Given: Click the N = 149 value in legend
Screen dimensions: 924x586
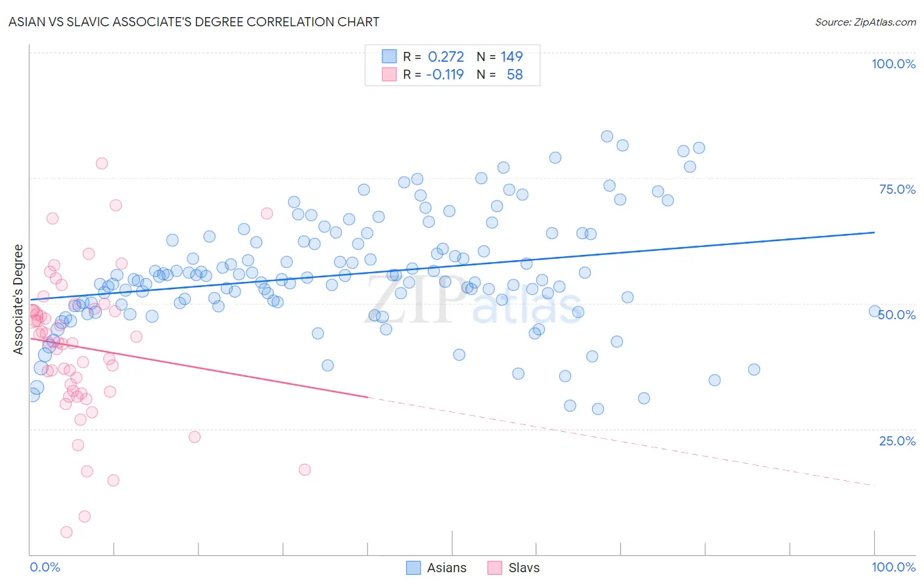Looking at the screenshot, I should click(499, 56).
